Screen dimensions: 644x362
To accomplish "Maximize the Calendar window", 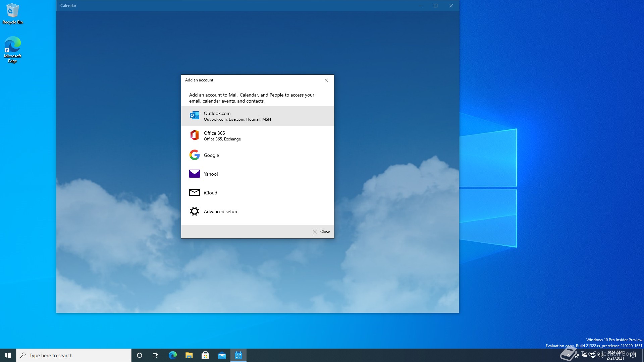I will pos(435,6).
